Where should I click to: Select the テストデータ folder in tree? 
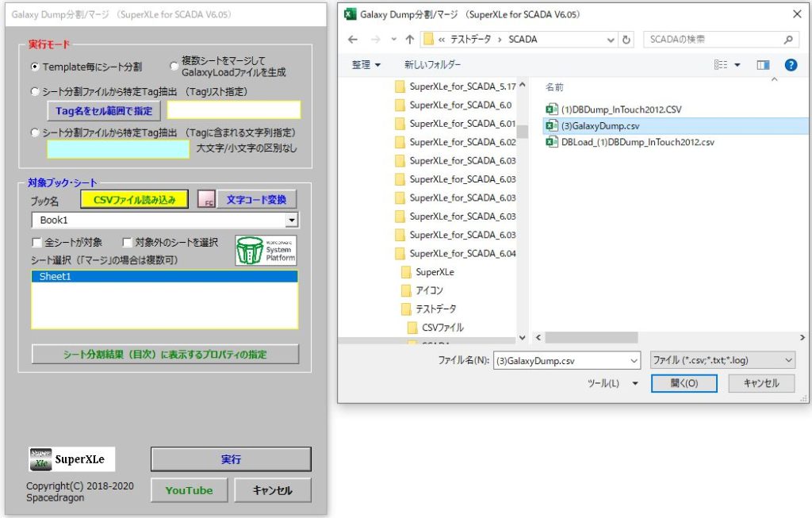(435, 309)
